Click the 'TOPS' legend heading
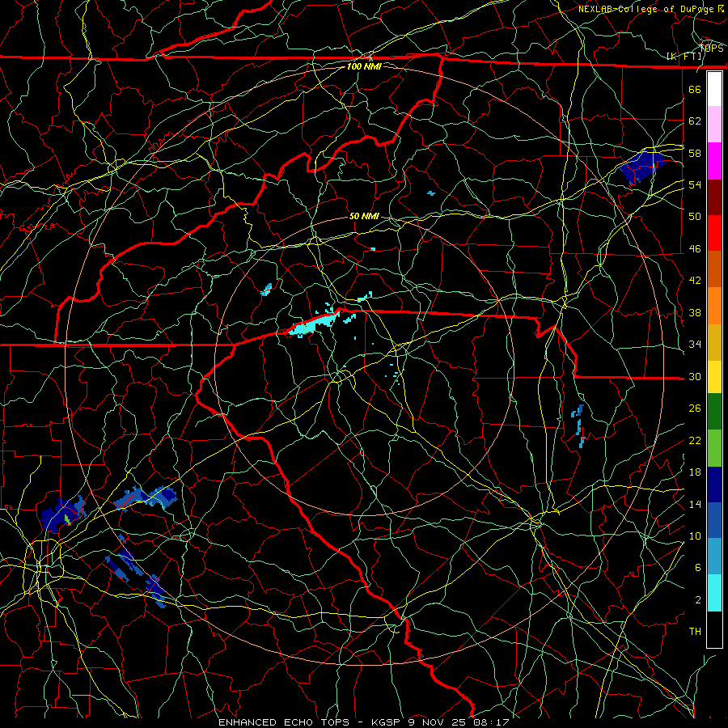The width and height of the screenshot is (728, 728). point(711,49)
